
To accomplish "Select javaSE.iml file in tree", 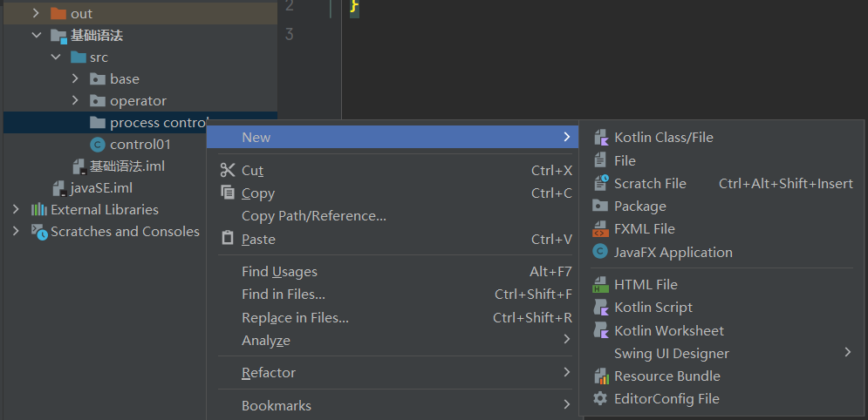I will coord(101,188).
